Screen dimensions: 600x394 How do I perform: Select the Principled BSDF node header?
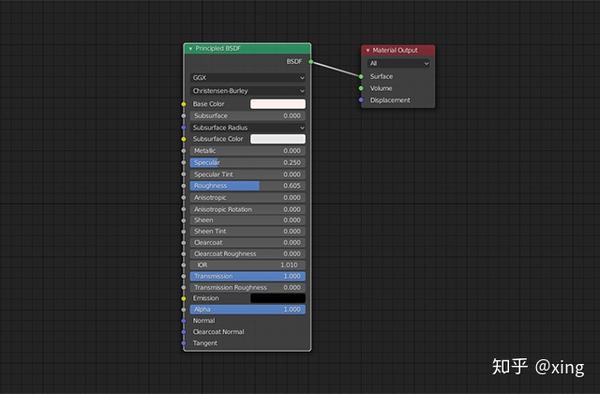coord(247,49)
